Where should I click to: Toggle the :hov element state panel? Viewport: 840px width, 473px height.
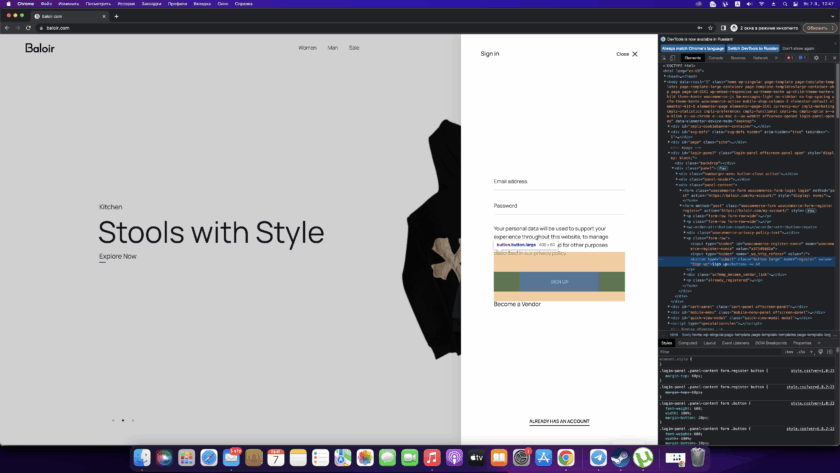pos(789,352)
